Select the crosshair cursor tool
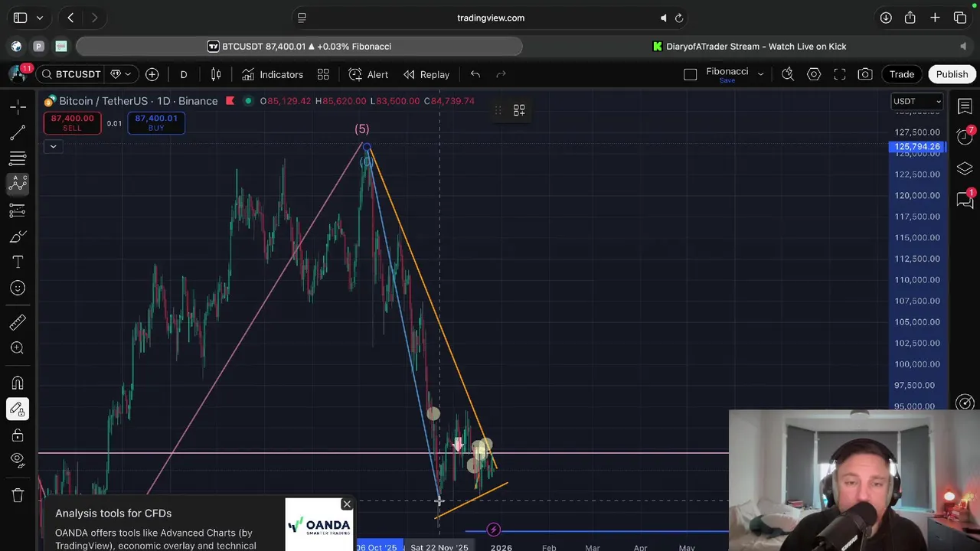This screenshot has width=980, height=551. 18,106
